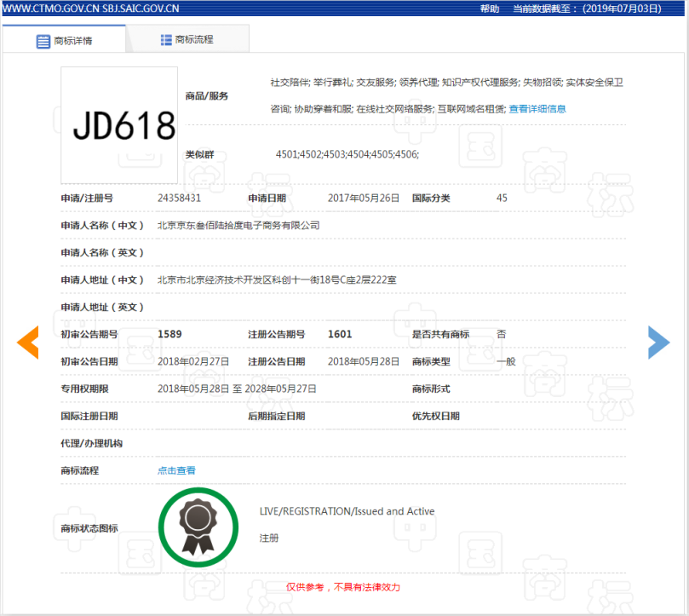
Task: Click the trademark process list icon
Action: (x=166, y=40)
